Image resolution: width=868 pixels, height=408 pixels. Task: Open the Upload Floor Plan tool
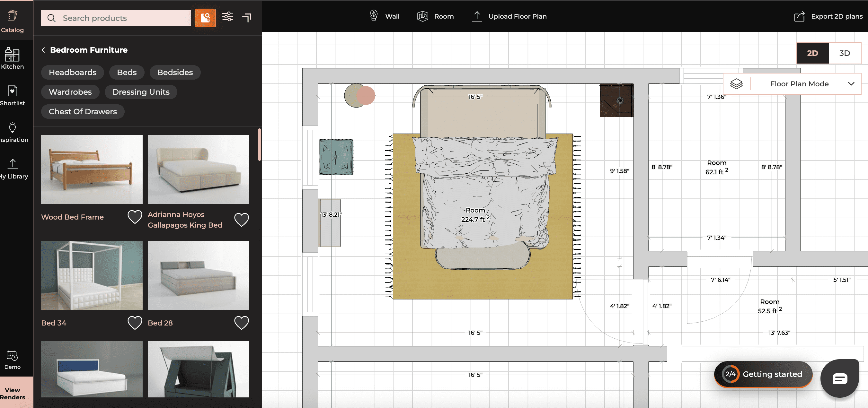pos(509,16)
